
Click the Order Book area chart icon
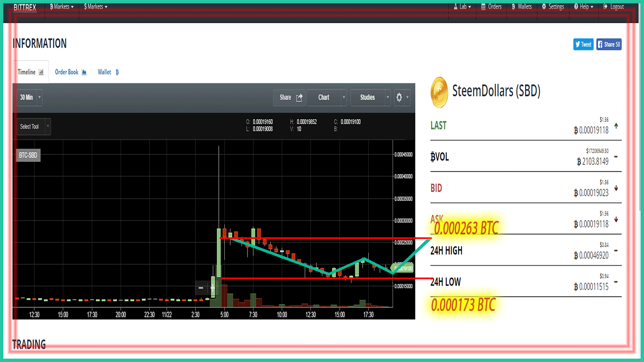click(84, 72)
